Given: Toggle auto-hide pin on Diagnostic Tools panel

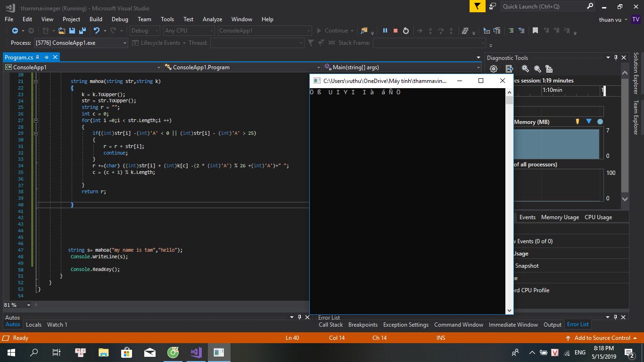Looking at the screenshot, I should 616,58.
